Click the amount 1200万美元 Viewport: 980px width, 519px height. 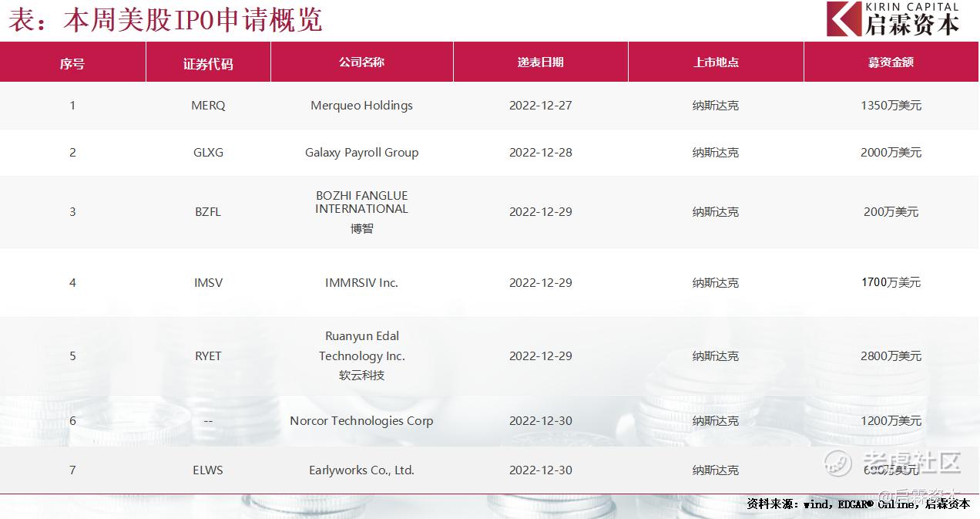point(891,421)
